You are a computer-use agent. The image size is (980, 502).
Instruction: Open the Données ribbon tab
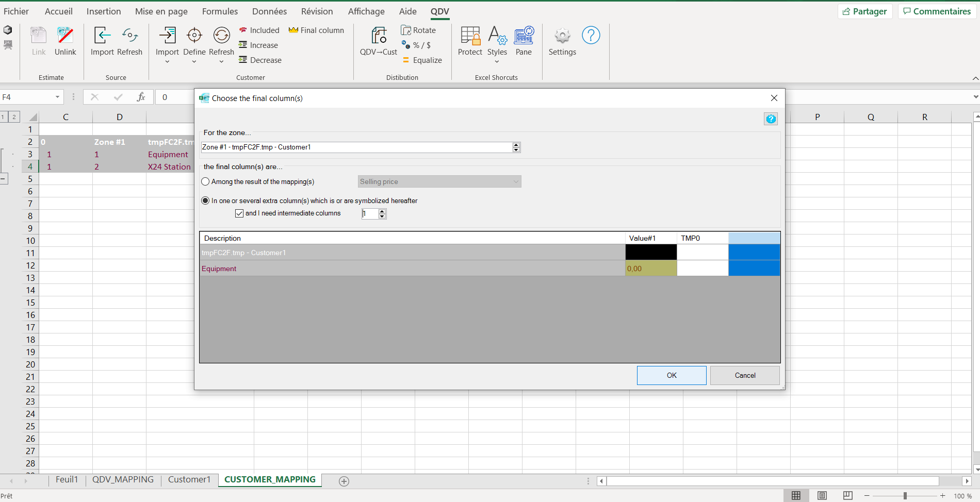(x=270, y=11)
